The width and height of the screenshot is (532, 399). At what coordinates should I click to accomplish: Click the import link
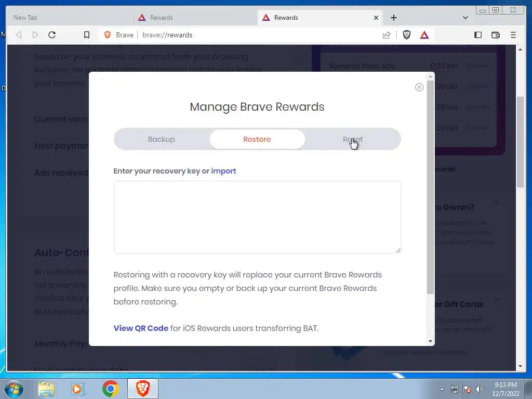coord(223,171)
